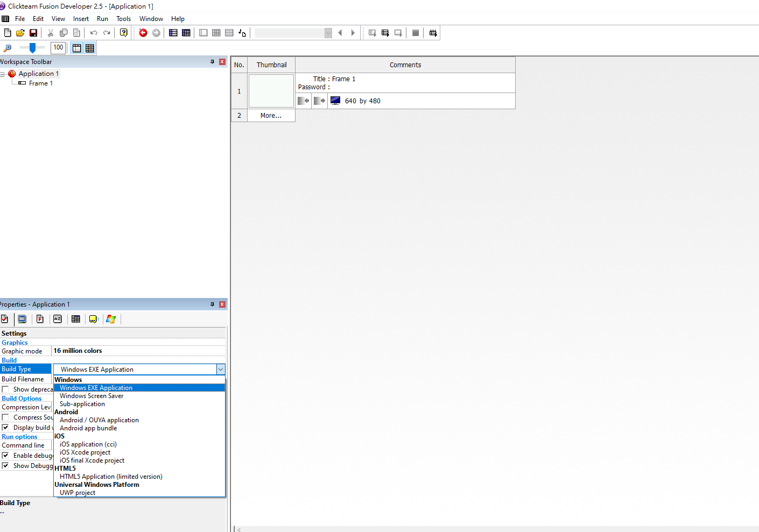Open the Run menu
The image size is (759, 532).
tap(102, 19)
